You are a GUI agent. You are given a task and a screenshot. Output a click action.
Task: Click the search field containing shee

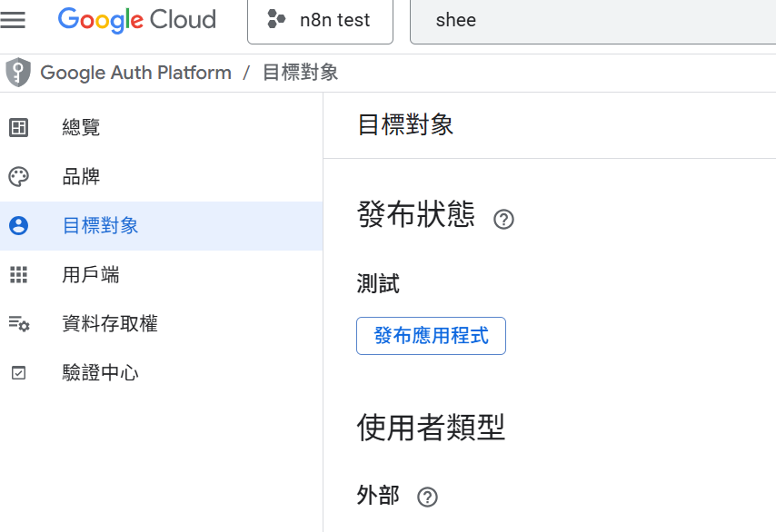click(591, 21)
